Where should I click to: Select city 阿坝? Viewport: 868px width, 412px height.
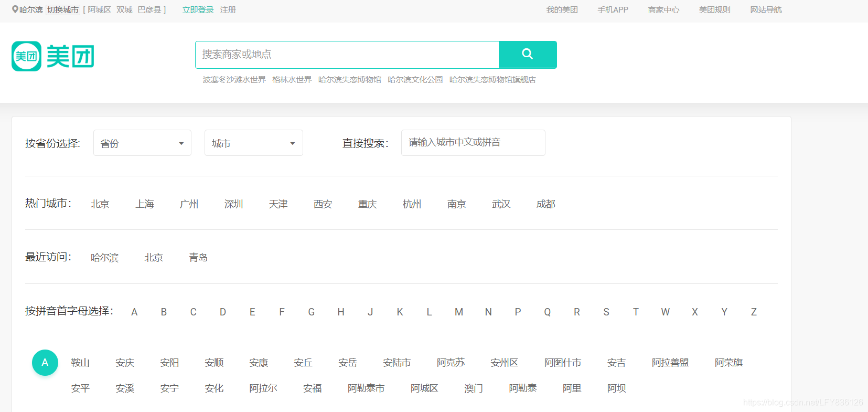point(617,388)
